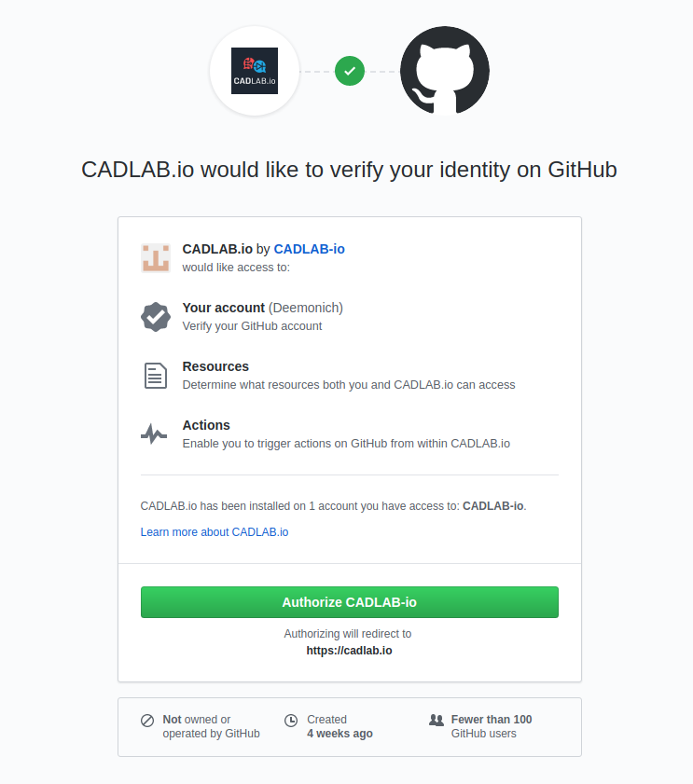Image resolution: width=693 pixels, height=784 pixels.
Task: Open the CADLAB-io organization link
Action: tap(309, 249)
